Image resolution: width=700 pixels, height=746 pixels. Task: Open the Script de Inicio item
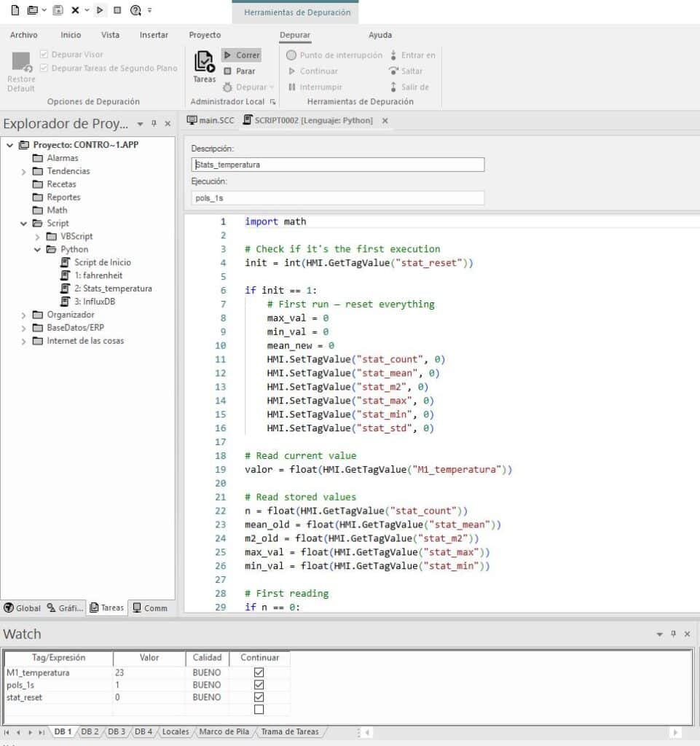(96, 262)
